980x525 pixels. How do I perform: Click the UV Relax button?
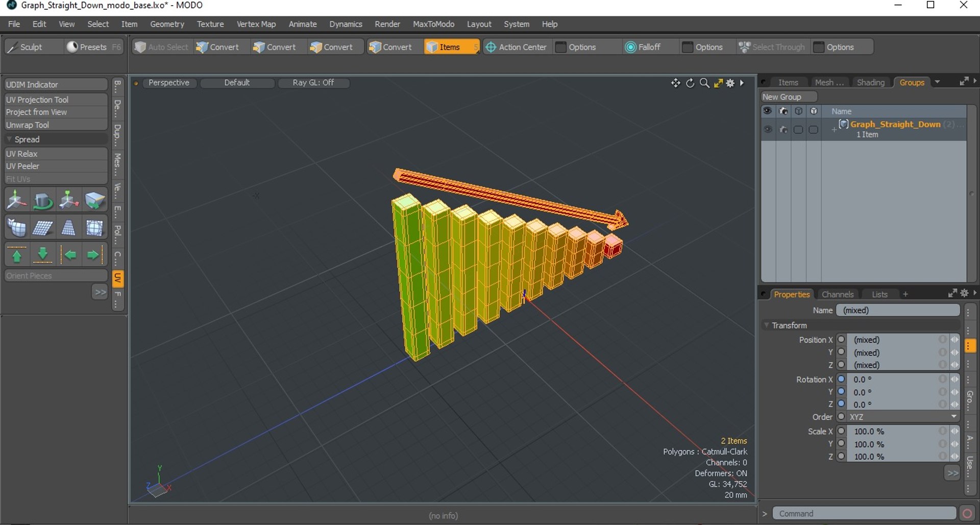(x=56, y=153)
